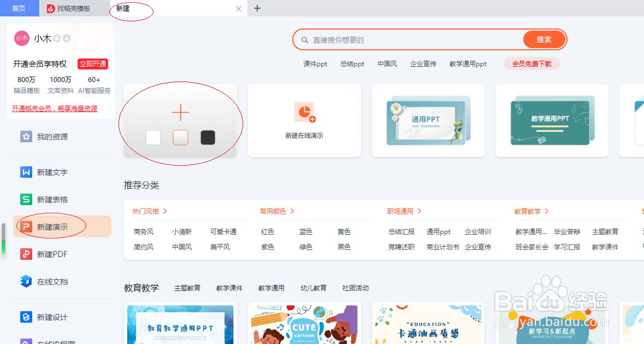Open 新建表格 spreadsheet creator

[x=26, y=199]
